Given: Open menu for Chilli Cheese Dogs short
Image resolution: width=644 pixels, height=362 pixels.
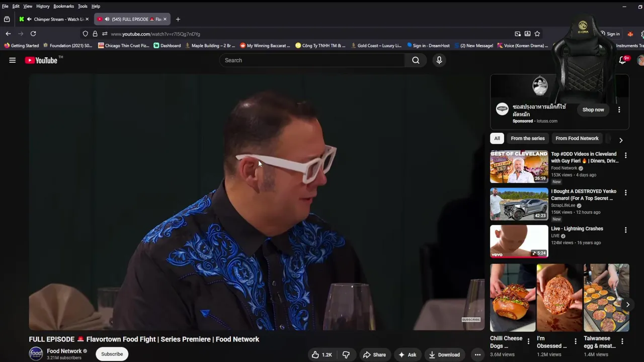Looking at the screenshot, I should [x=528, y=341].
